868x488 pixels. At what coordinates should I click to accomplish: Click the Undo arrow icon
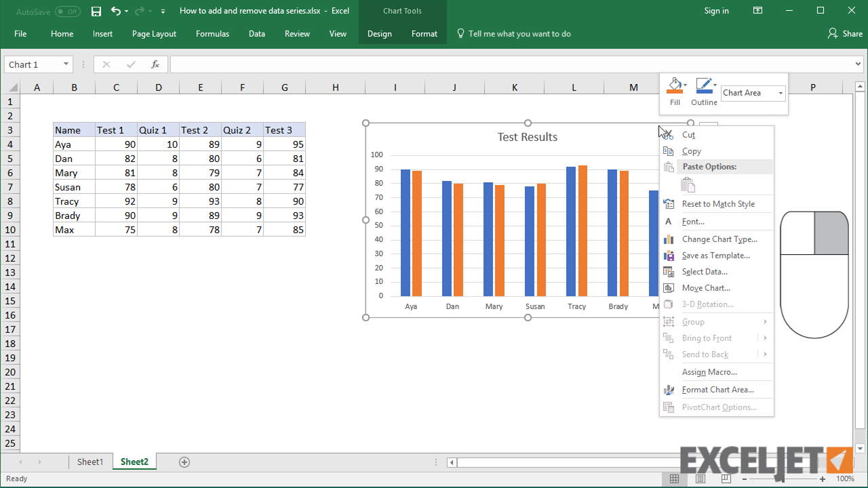tap(115, 11)
